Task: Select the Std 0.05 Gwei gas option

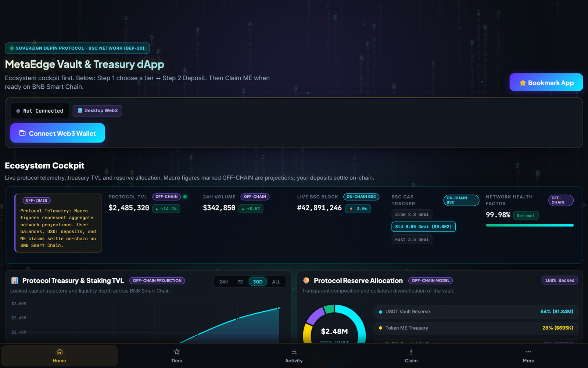Action: click(423, 227)
